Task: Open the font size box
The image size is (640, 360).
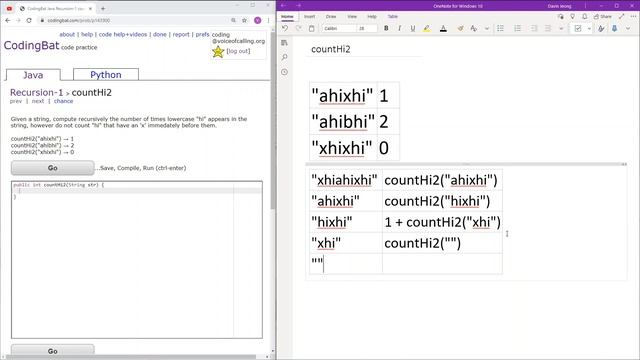Action: (367, 28)
